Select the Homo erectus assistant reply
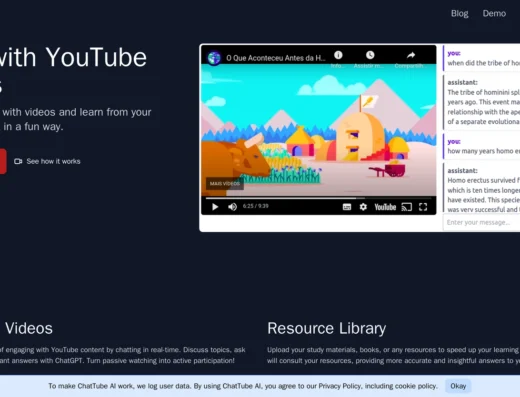The width and height of the screenshot is (520, 397). 482,189
